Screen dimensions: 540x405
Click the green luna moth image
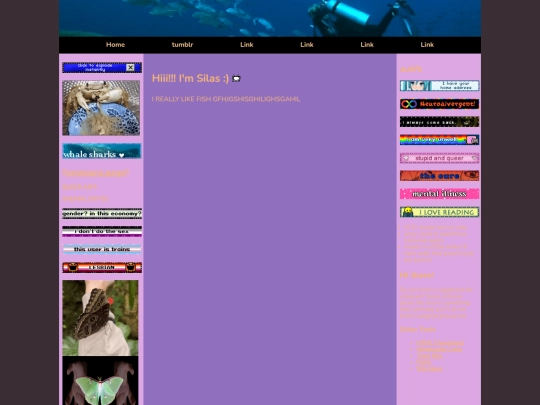tap(100, 381)
